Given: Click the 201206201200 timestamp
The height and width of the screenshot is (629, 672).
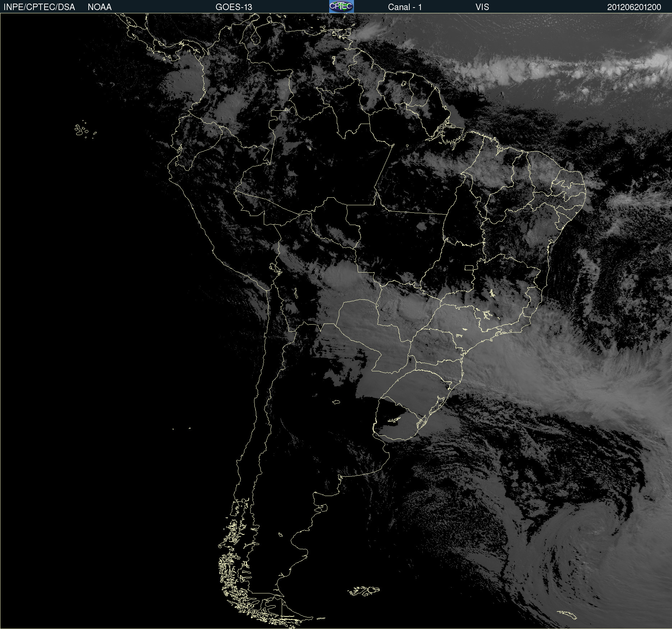Looking at the screenshot, I should point(634,7).
